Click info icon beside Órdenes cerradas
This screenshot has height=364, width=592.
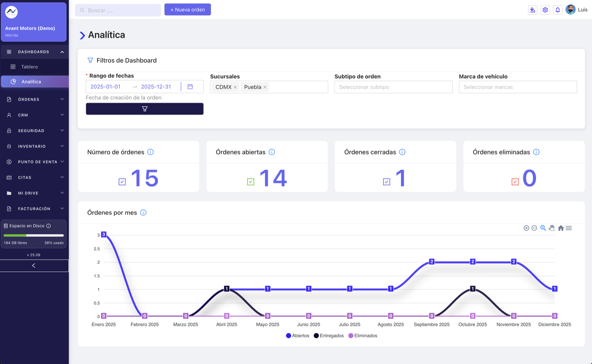click(x=402, y=152)
